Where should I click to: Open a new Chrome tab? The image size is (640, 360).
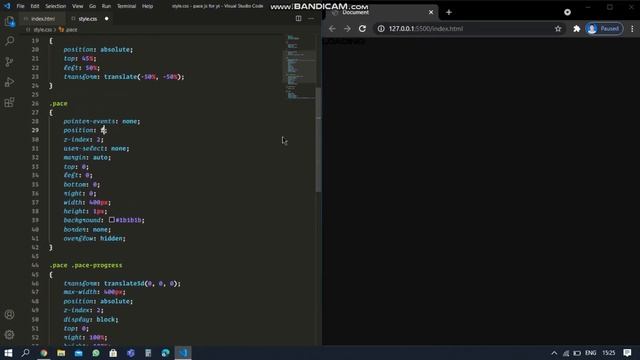tap(449, 12)
